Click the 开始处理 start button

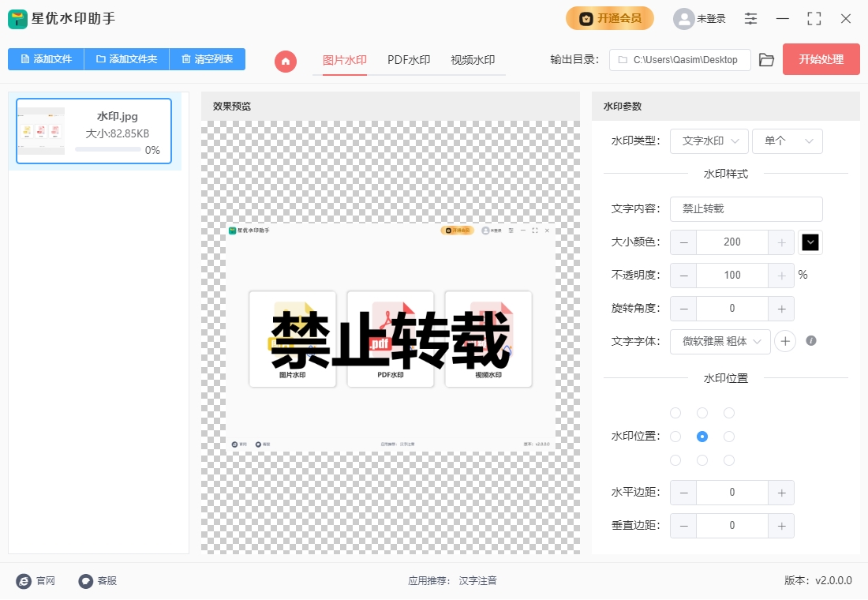point(821,59)
